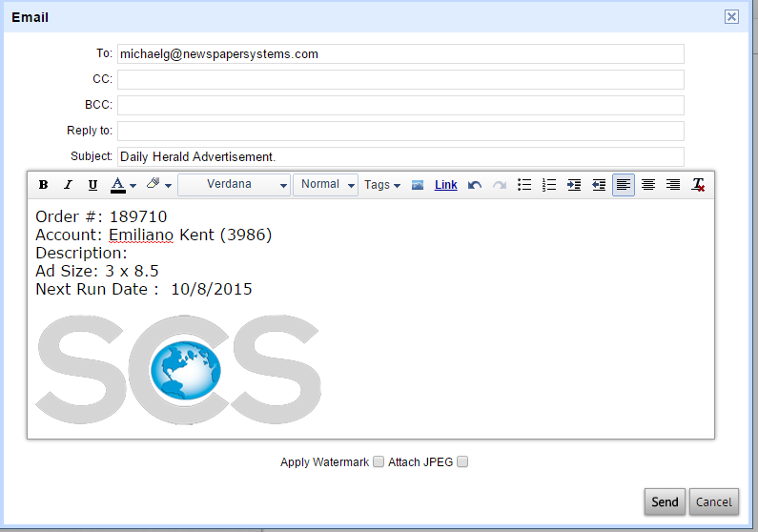Click the CC input field
This screenshot has height=532, width=758.
[x=400, y=79]
